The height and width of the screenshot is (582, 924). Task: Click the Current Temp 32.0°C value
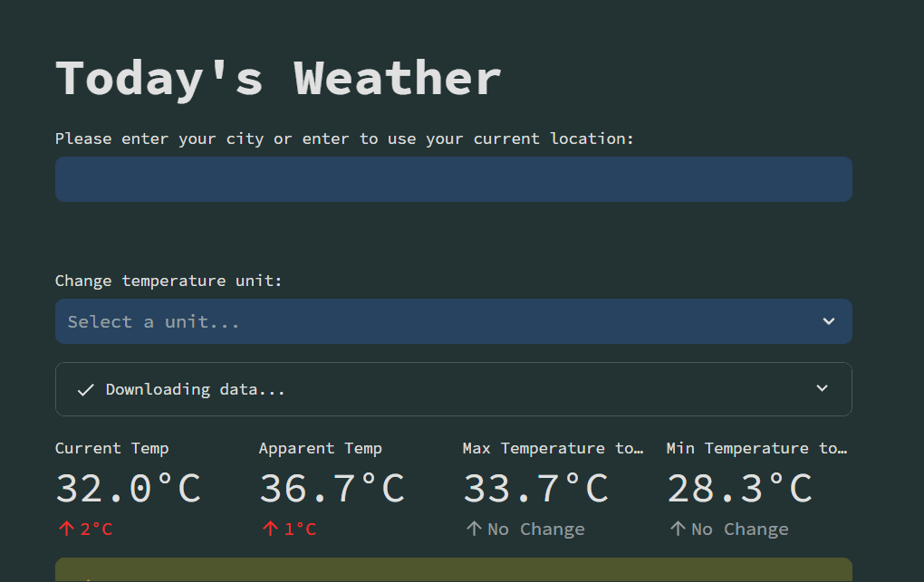128,489
